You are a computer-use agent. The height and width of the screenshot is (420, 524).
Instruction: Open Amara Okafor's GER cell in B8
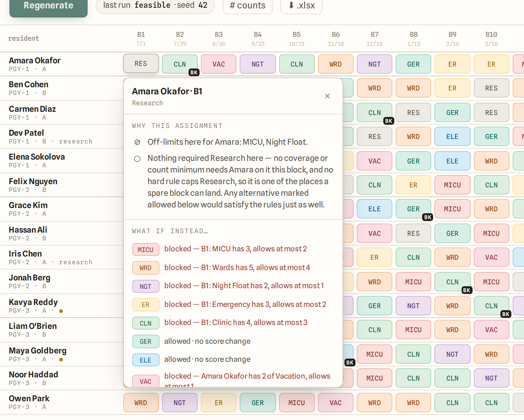tap(413, 64)
